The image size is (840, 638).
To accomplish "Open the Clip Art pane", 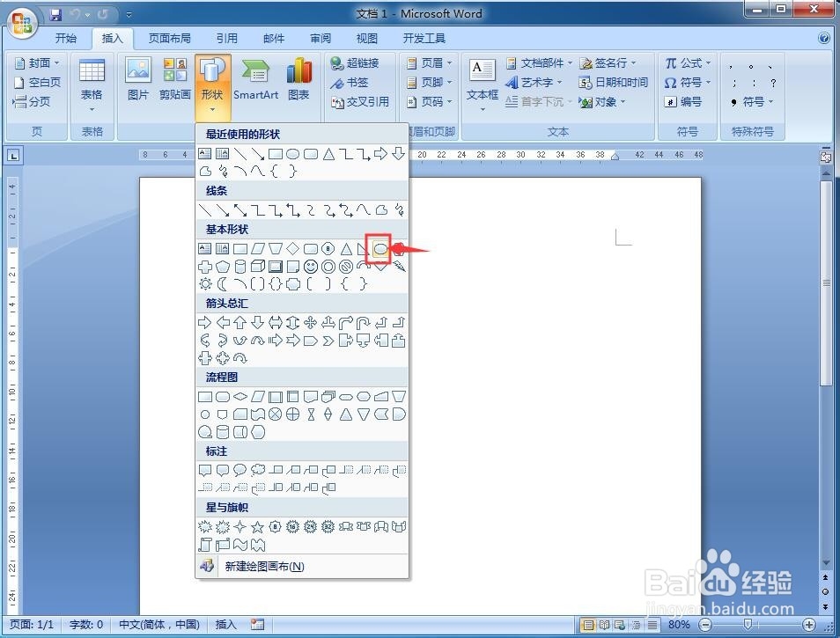I will pyautogui.click(x=174, y=79).
